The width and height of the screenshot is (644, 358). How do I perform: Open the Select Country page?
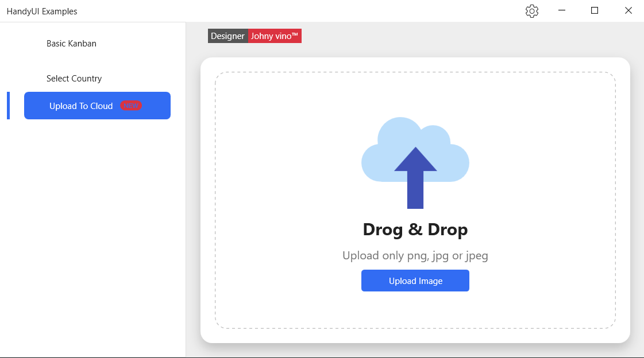74,79
